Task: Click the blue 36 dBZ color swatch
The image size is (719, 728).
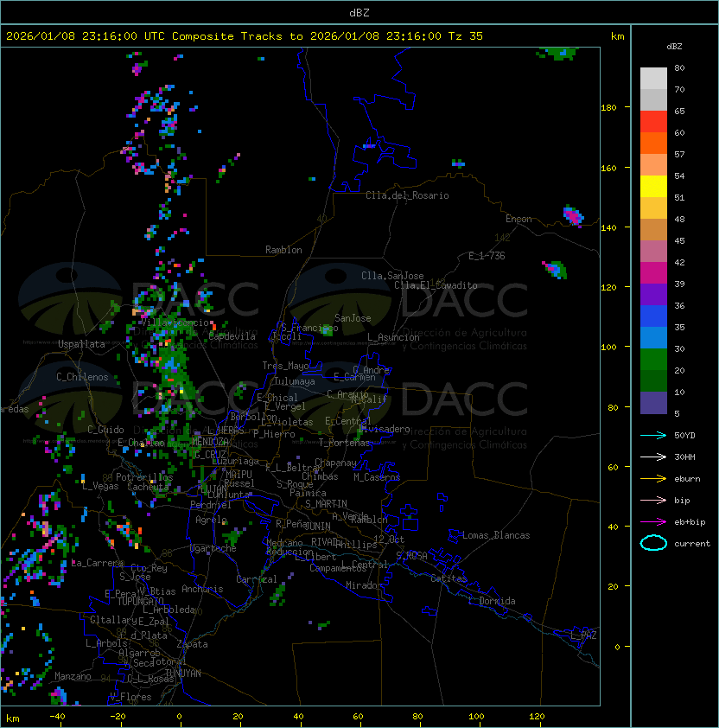Action: tap(653, 316)
